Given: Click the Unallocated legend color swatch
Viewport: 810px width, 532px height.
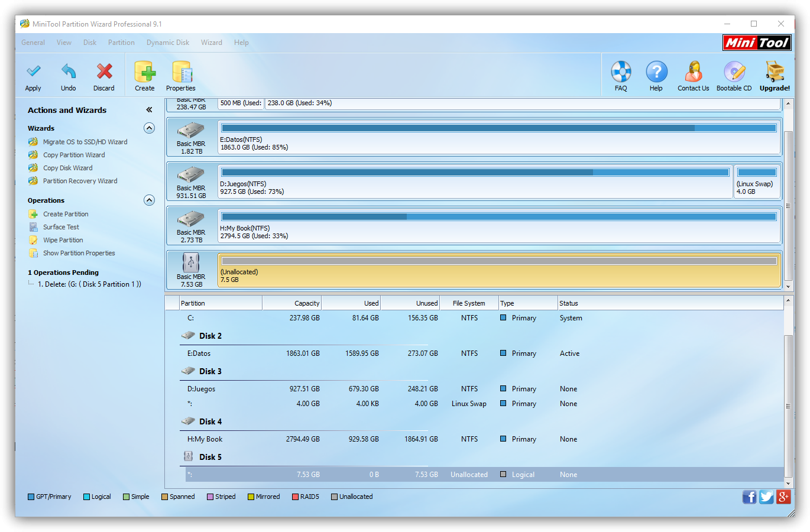Looking at the screenshot, I should click(x=334, y=497).
